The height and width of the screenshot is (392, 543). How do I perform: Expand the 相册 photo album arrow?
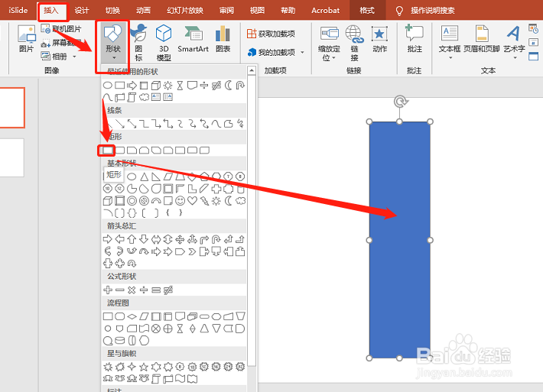[x=74, y=56]
